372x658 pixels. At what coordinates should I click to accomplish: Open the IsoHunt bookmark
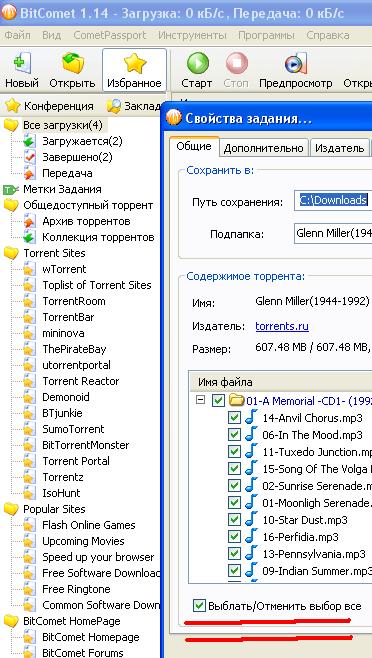61,493
